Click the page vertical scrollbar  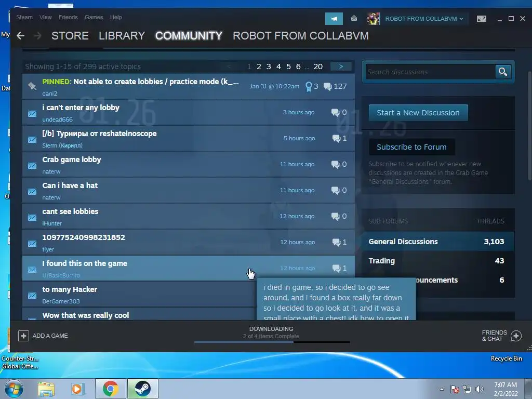click(x=529, y=126)
